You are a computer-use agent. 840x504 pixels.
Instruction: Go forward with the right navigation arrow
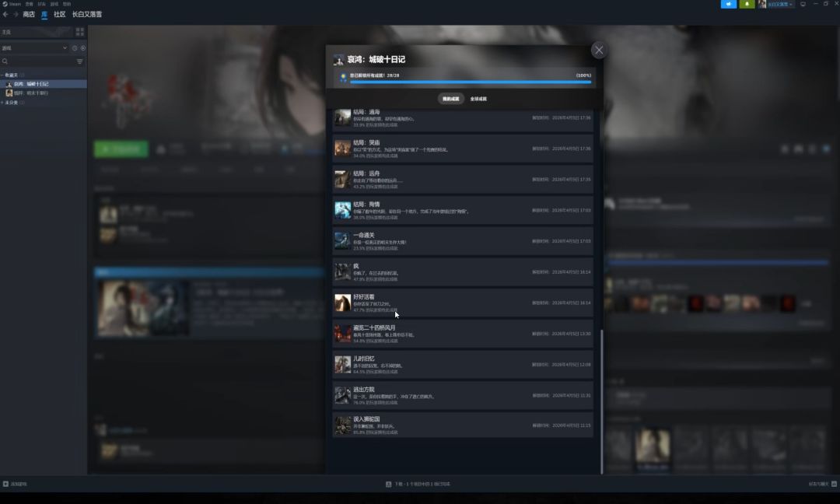pyautogui.click(x=16, y=15)
